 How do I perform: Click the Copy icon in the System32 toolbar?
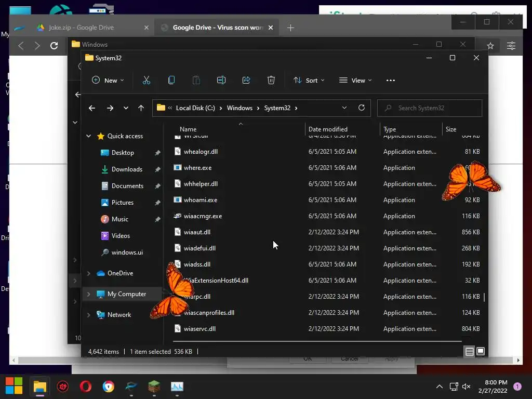click(171, 81)
